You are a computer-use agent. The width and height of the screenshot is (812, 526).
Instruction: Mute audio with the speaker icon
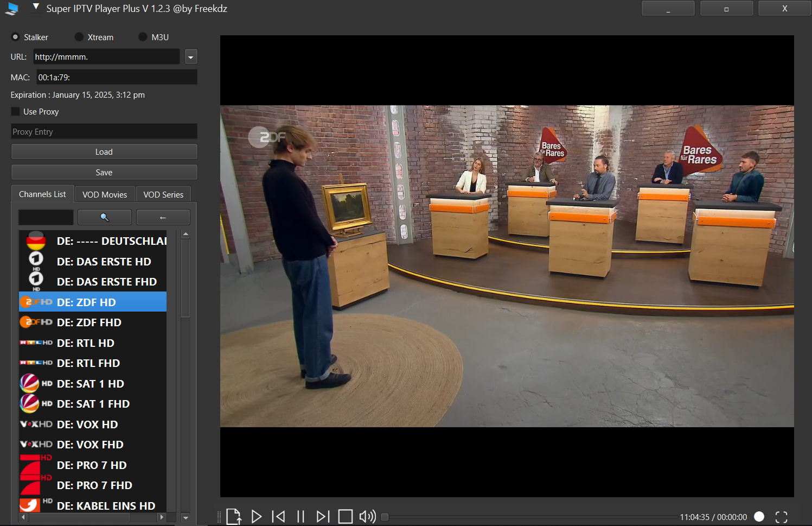click(368, 517)
